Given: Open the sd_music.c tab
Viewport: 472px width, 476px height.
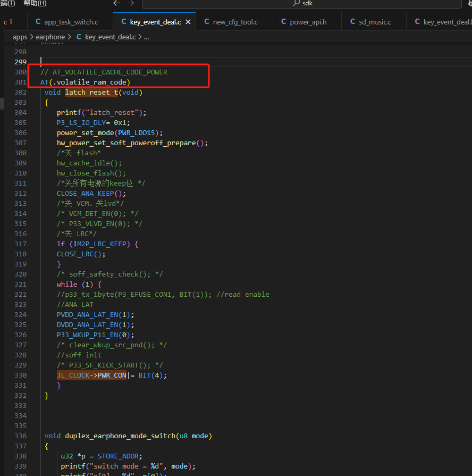Looking at the screenshot, I should [371, 22].
